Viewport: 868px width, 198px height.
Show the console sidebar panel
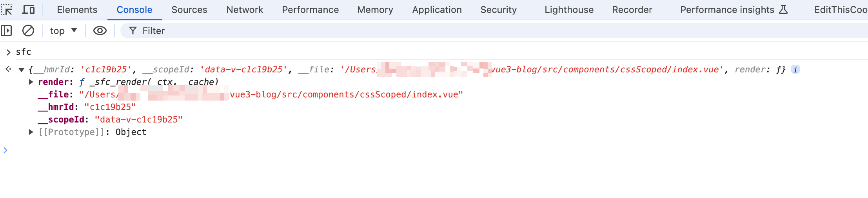coord(7,31)
